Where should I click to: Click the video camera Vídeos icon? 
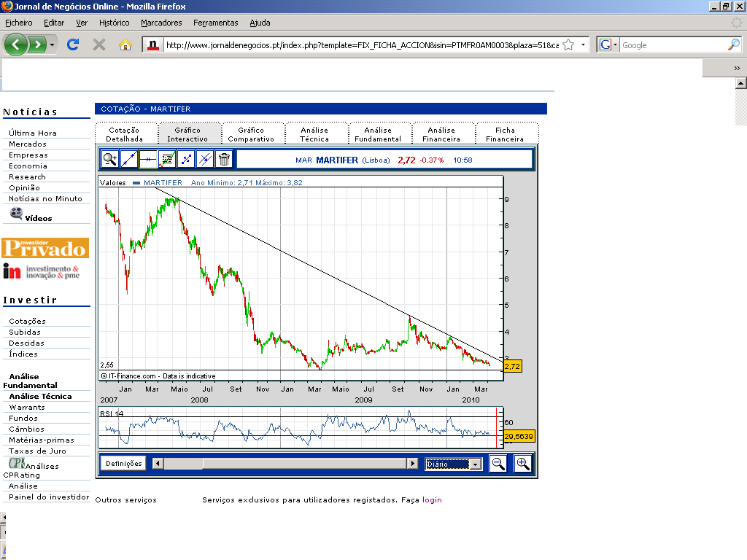[16, 214]
